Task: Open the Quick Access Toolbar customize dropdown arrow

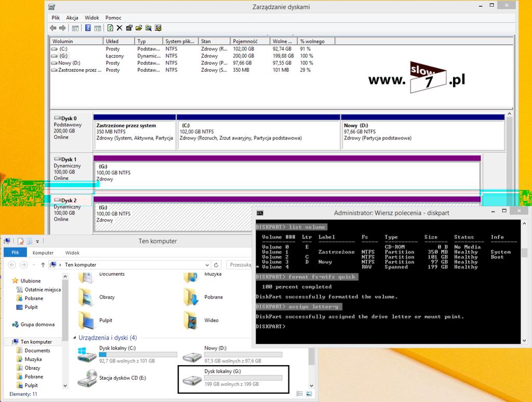Action: tap(37, 241)
